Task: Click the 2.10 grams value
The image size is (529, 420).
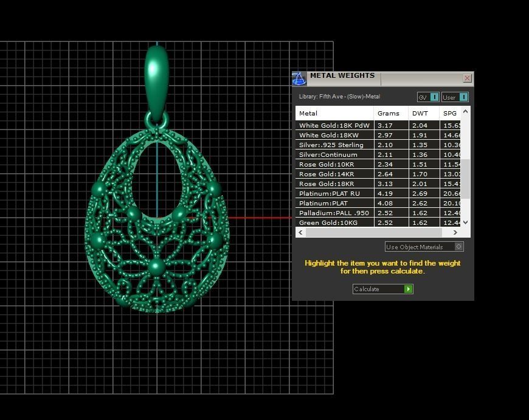Action: coord(385,145)
